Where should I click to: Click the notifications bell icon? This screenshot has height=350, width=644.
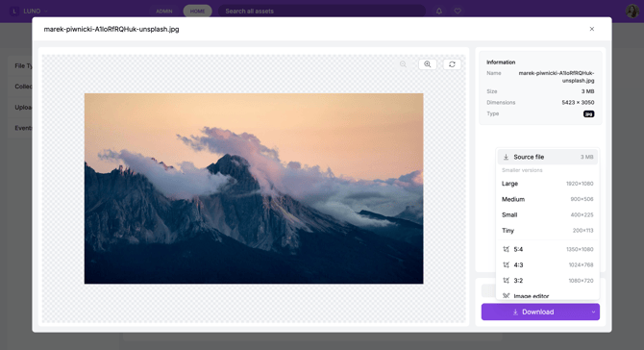tap(439, 12)
